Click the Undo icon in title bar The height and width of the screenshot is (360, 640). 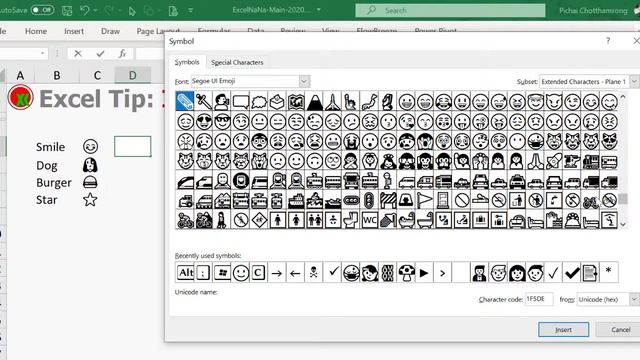click(x=84, y=10)
